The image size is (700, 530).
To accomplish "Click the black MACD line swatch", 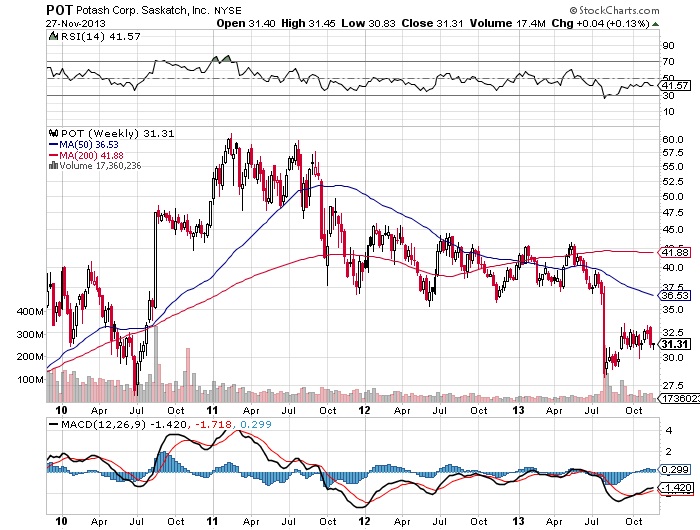I will (x=54, y=424).
